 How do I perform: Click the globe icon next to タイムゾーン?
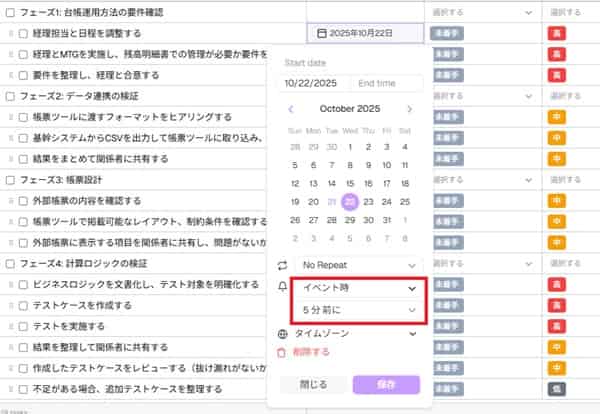(x=282, y=334)
